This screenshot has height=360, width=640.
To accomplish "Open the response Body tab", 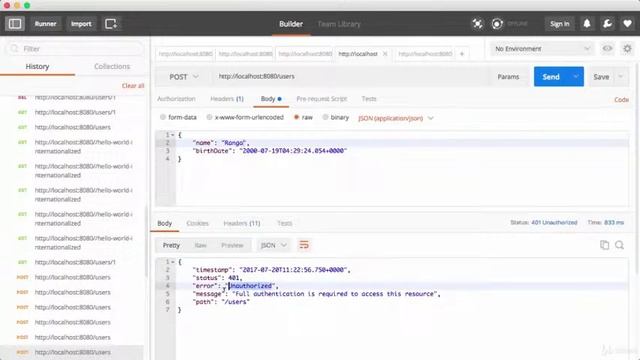I will click(x=164, y=223).
